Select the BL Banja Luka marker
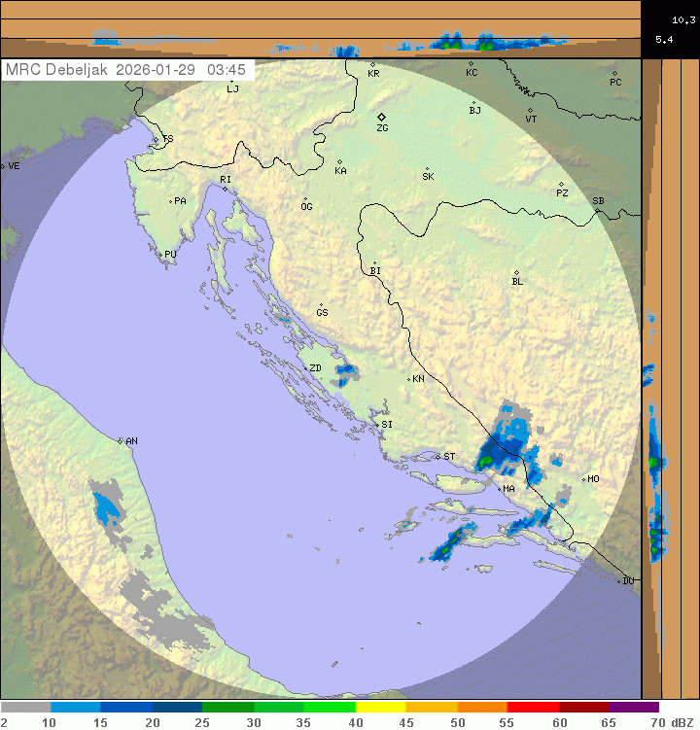This screenshot has height=730, width=700. click(x=516, y=273)
